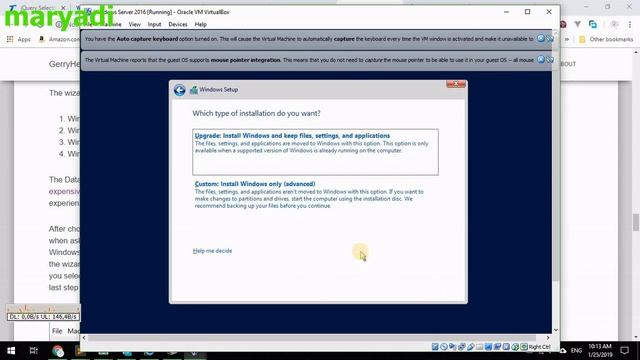Close the Windows Setup dialog
This screenshot has height=360, width=640.
456,84
